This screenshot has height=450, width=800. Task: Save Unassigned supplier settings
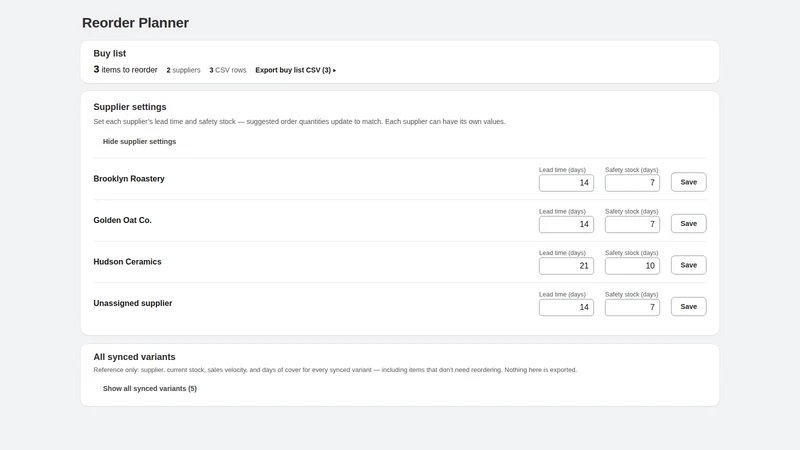pos(688,307)
